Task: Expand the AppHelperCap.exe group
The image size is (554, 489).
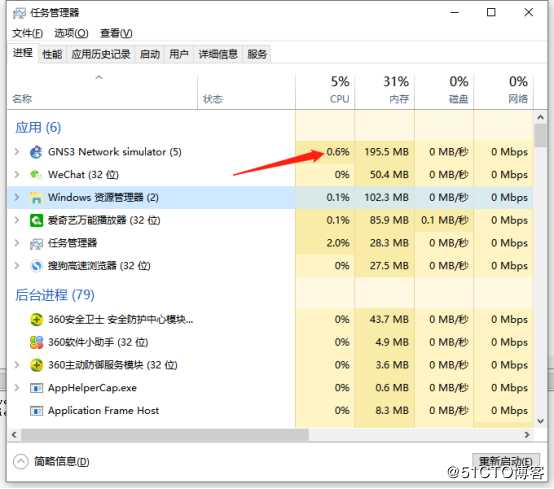Action: point(17,388)
